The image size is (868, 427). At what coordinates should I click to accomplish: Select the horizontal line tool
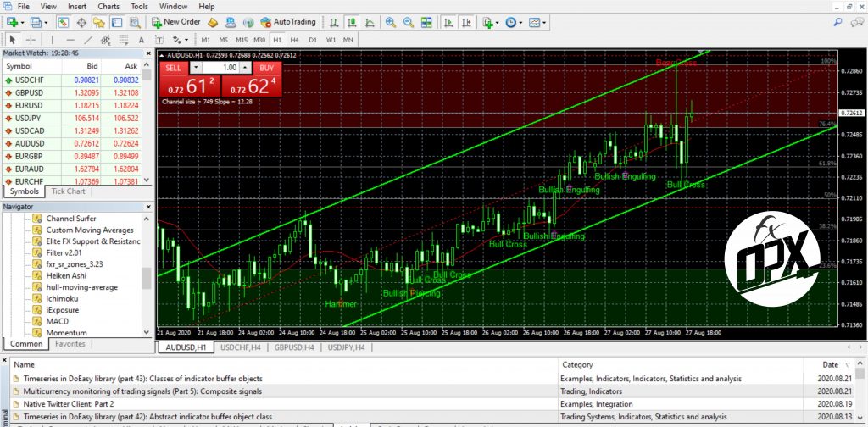70,40
